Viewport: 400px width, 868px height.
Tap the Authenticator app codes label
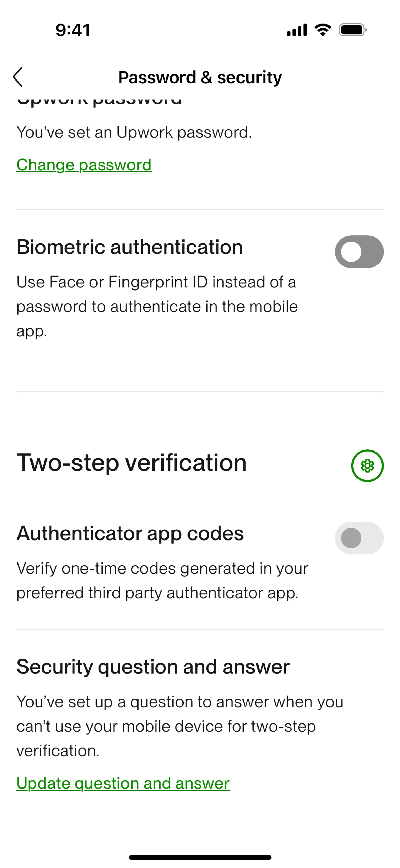(x=130, y=533)
